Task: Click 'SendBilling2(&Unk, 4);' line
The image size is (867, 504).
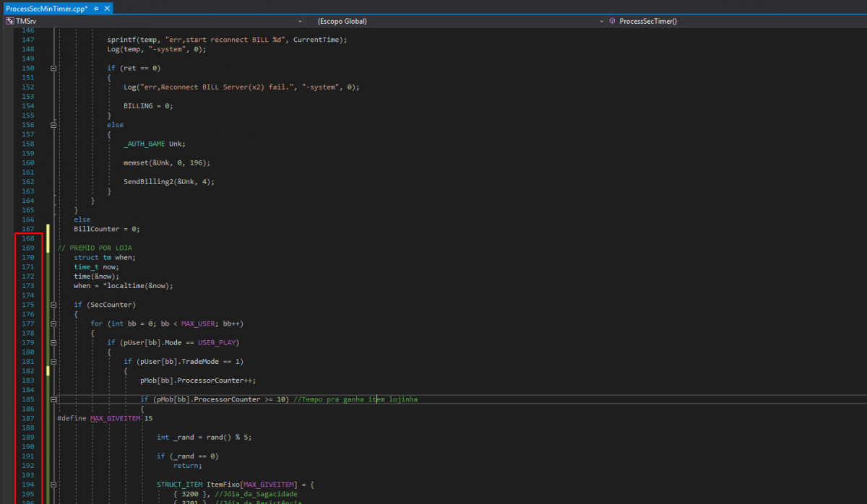Action: pyautogui.click(x=169, y=181)
